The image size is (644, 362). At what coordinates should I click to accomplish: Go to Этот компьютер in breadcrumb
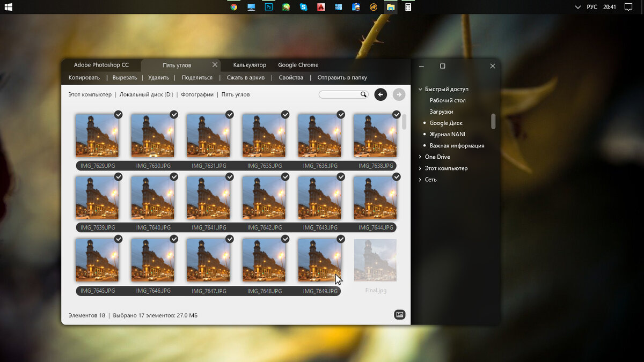90,94
